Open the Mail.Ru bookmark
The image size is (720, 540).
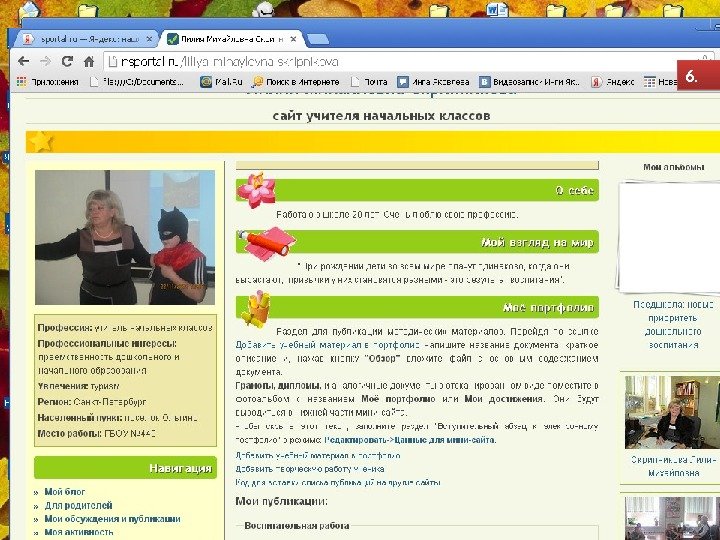(x=221, y=82)
